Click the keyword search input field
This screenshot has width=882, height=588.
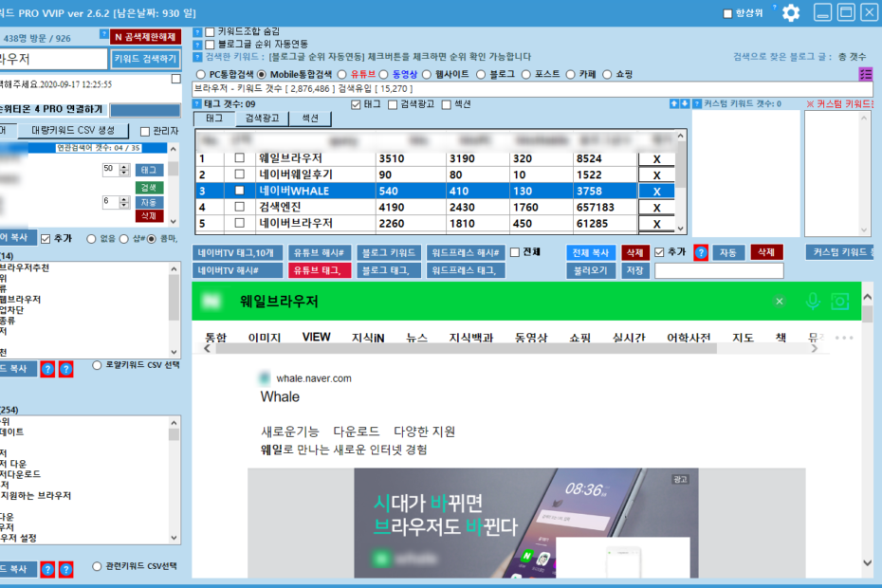tap(53, 59)
